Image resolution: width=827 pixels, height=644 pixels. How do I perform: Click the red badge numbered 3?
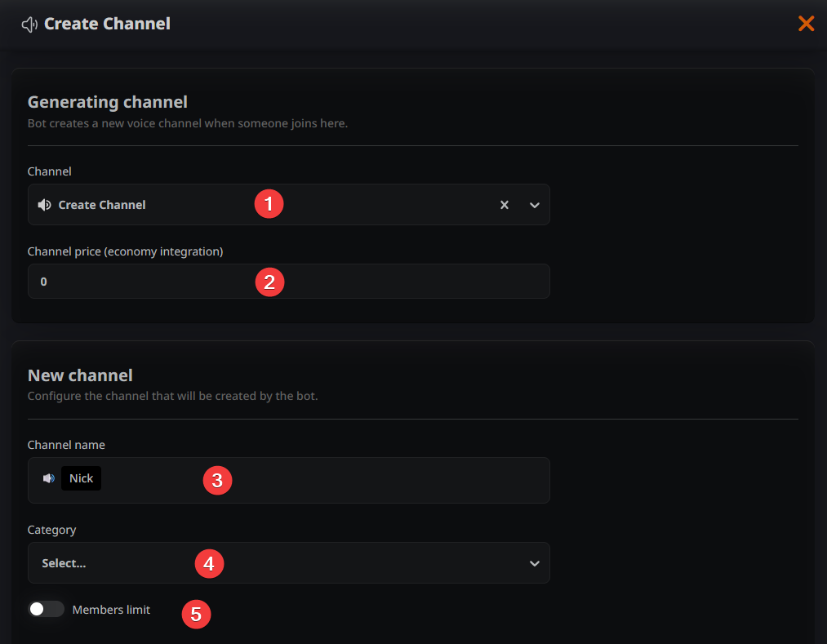pos(217,480)
